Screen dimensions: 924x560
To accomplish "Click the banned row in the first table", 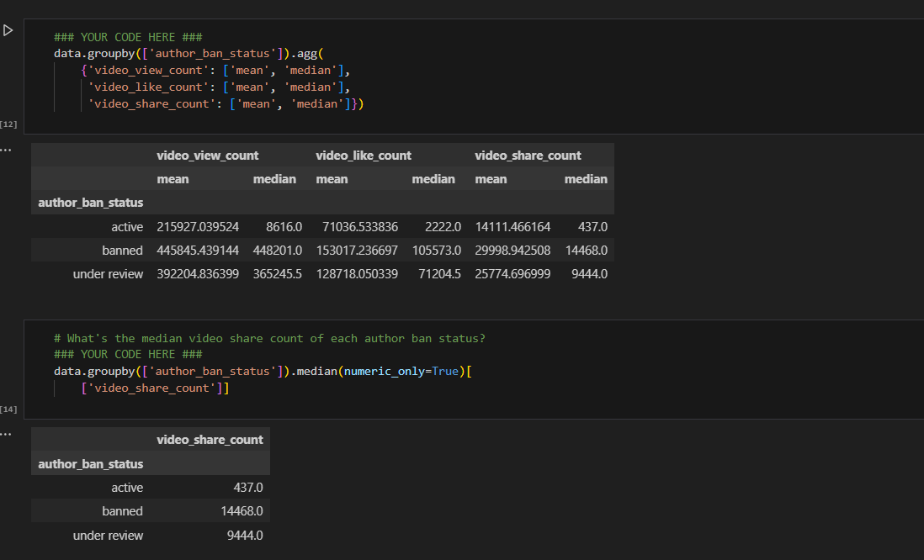I will 122,250.
